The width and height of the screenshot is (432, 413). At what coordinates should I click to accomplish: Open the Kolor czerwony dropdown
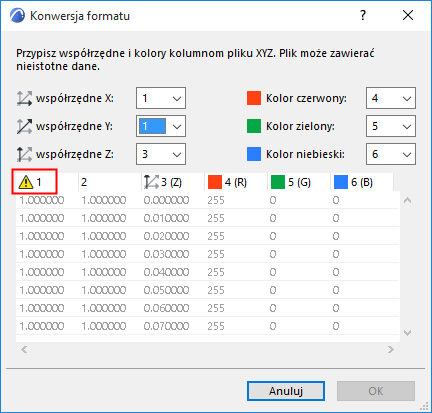click(x=391, y=98)
